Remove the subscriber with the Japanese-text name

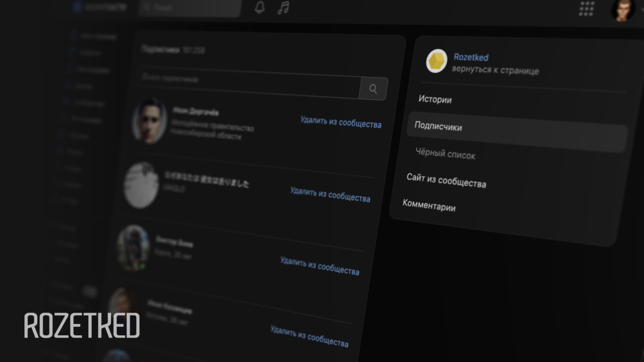330,195
